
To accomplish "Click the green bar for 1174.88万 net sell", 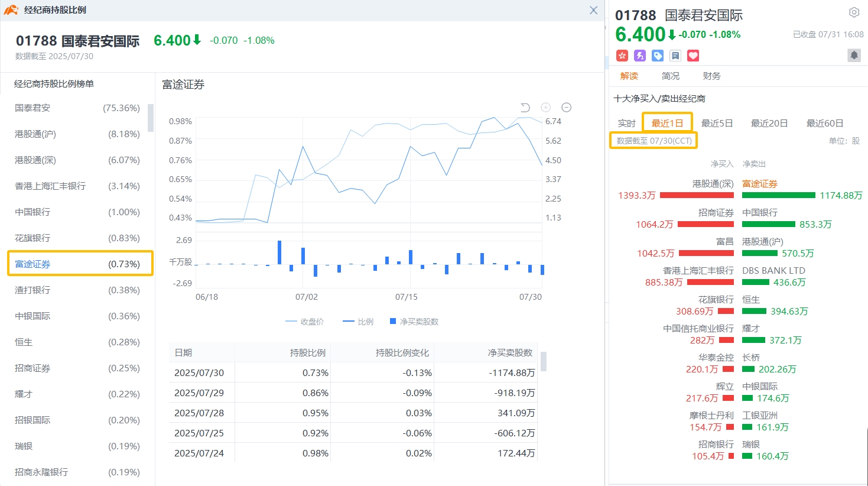I will pyautogui.click(x=779, y=195).
